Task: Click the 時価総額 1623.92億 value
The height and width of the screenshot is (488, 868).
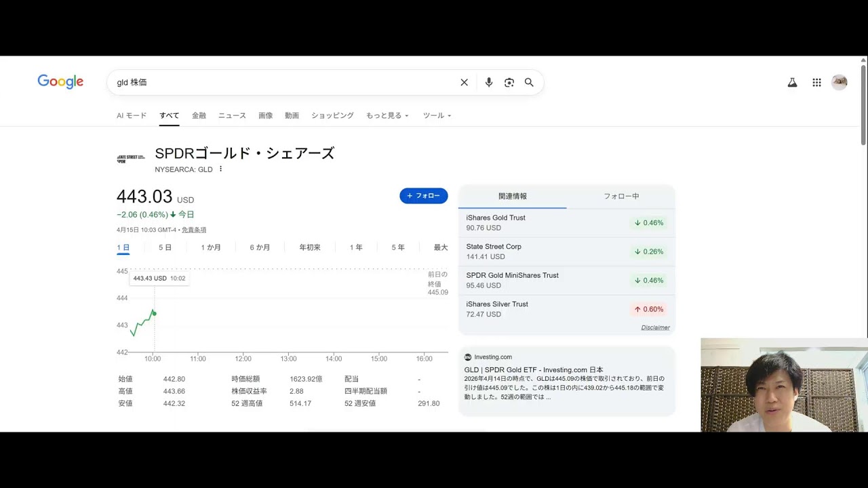Action: pos(307,379)
